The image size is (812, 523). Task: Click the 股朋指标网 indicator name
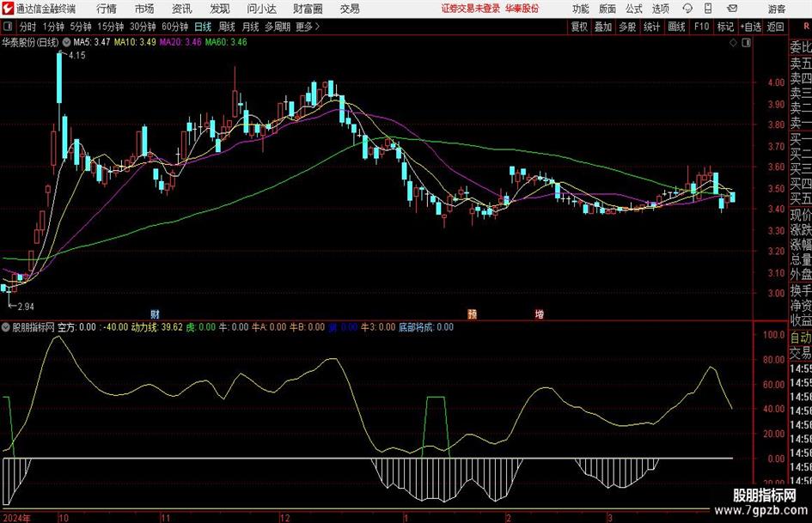coord(34,327)
